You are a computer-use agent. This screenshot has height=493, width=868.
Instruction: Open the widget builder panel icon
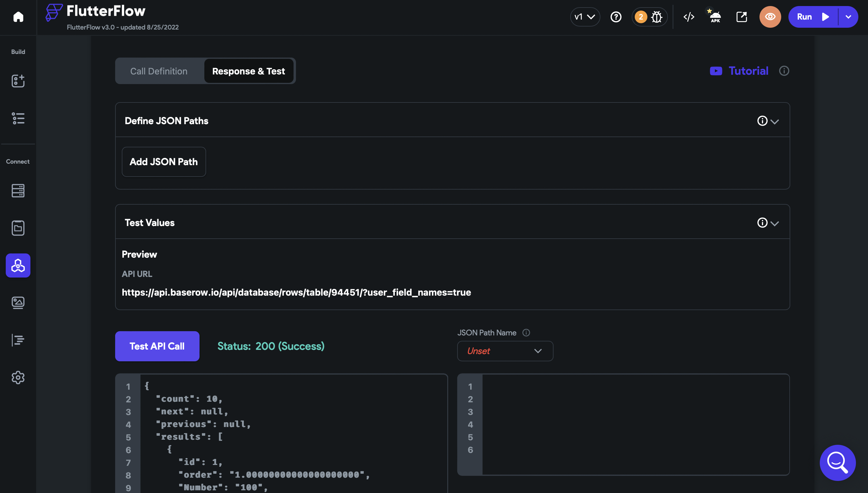click(x=18, y=81)
